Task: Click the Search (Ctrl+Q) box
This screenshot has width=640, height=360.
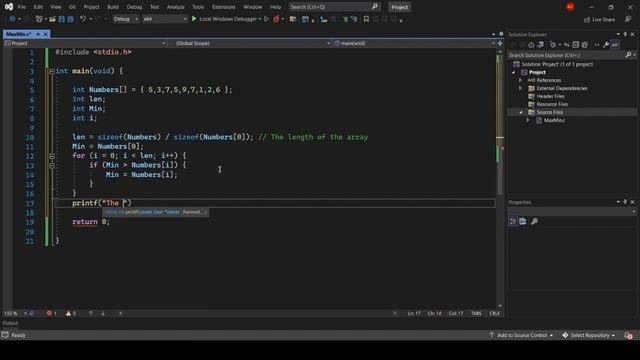Action: click(334, 7)
